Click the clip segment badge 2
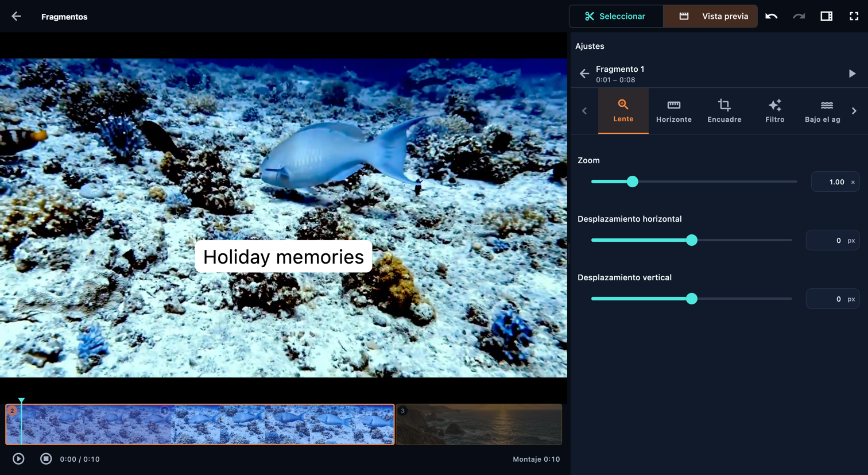The height and width of the screenshot is (475, 868). pos(12,411)
